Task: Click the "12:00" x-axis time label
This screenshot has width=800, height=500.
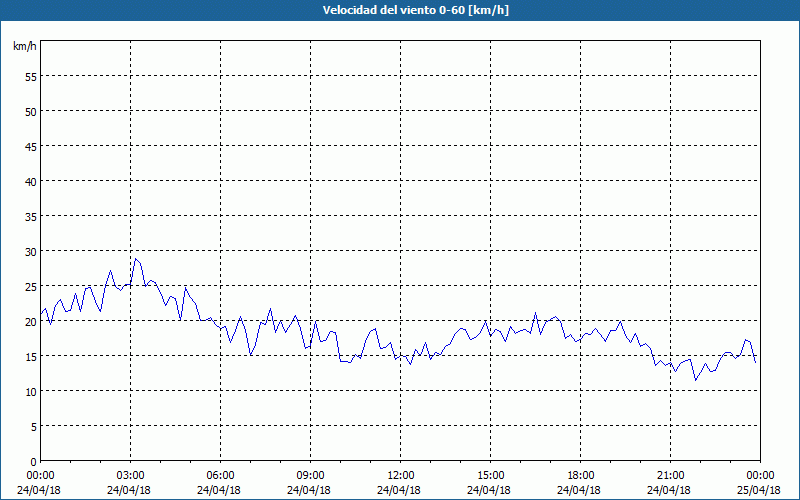Action: [x=401, y=476]
